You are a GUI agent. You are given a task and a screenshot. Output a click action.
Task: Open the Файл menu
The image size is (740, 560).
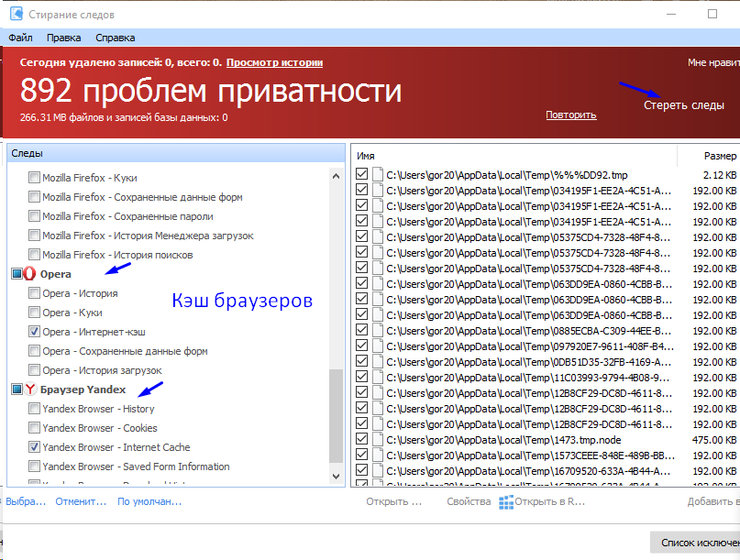tap(20, 38)
